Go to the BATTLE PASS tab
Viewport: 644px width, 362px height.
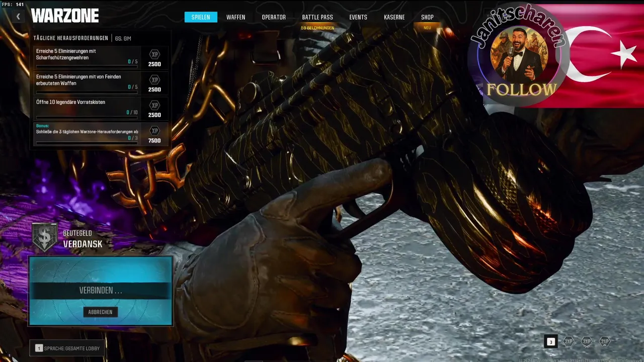317,17
